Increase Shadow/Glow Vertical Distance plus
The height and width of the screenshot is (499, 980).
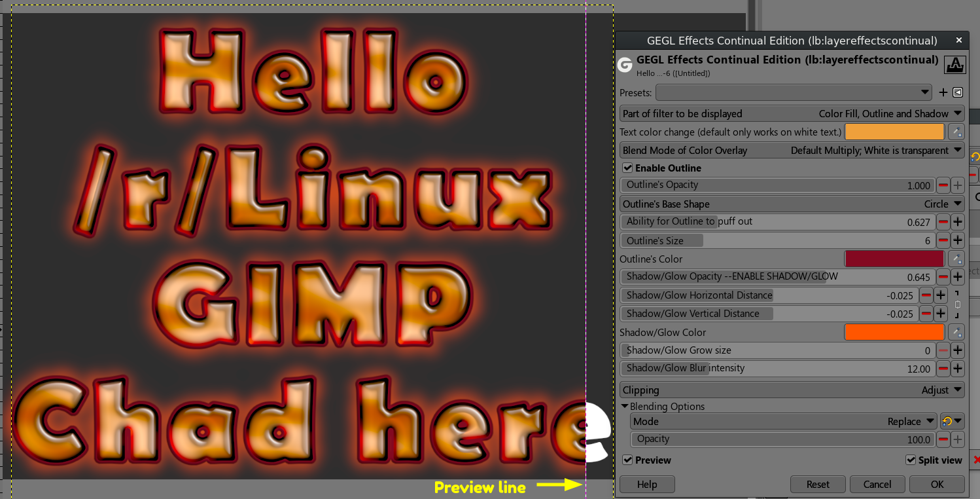(941, 314)
